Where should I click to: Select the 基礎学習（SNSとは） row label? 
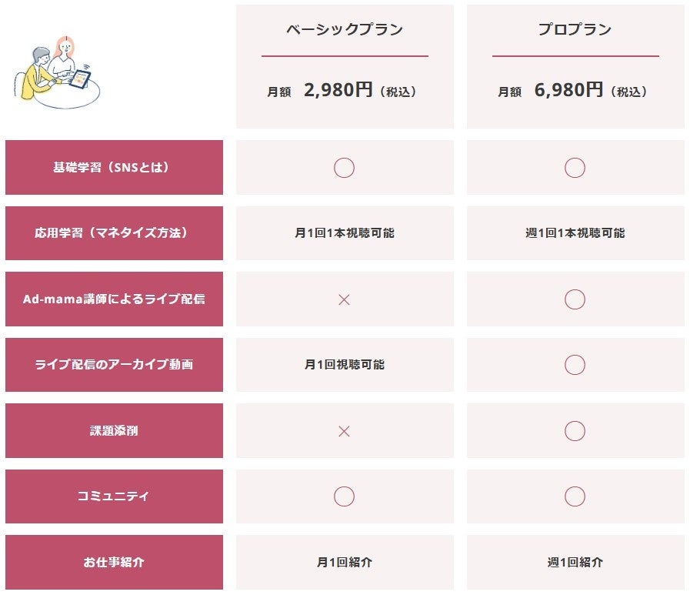[114, 168]
